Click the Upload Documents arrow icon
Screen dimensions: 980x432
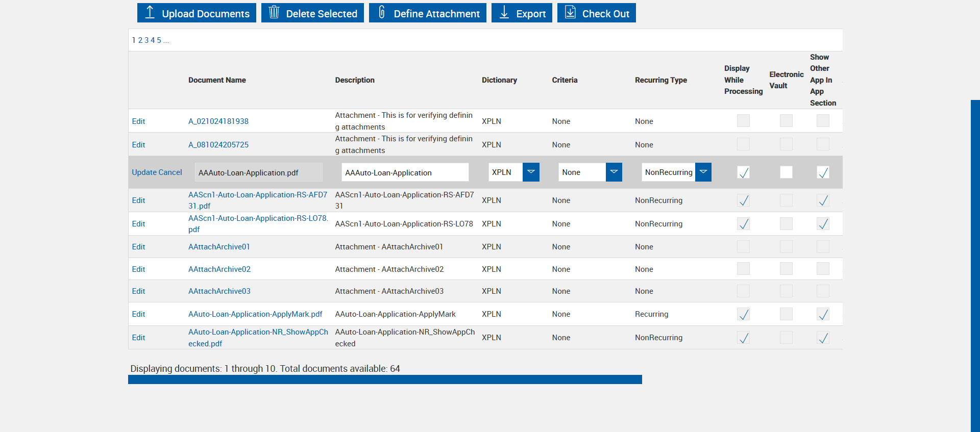[150, 12]
